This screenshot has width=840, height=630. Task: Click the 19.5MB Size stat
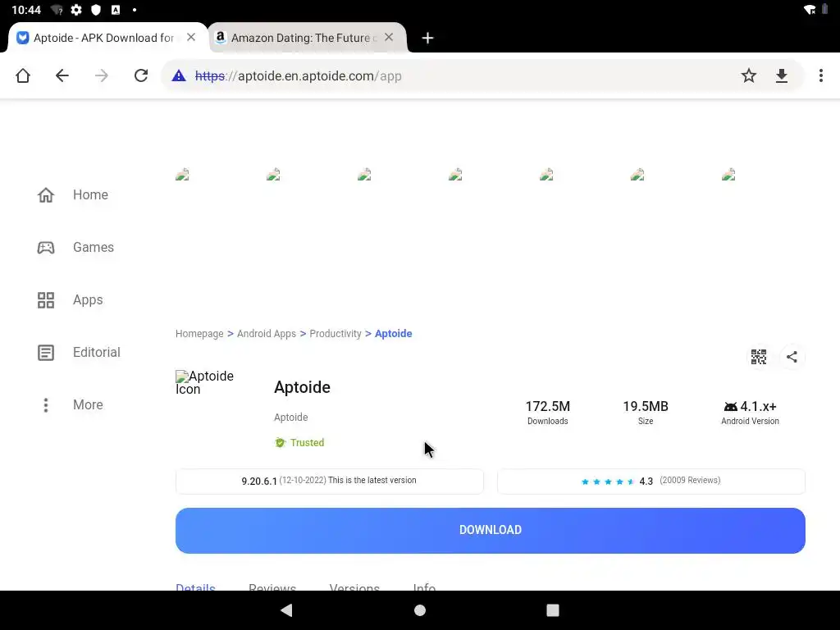[646, 413]
